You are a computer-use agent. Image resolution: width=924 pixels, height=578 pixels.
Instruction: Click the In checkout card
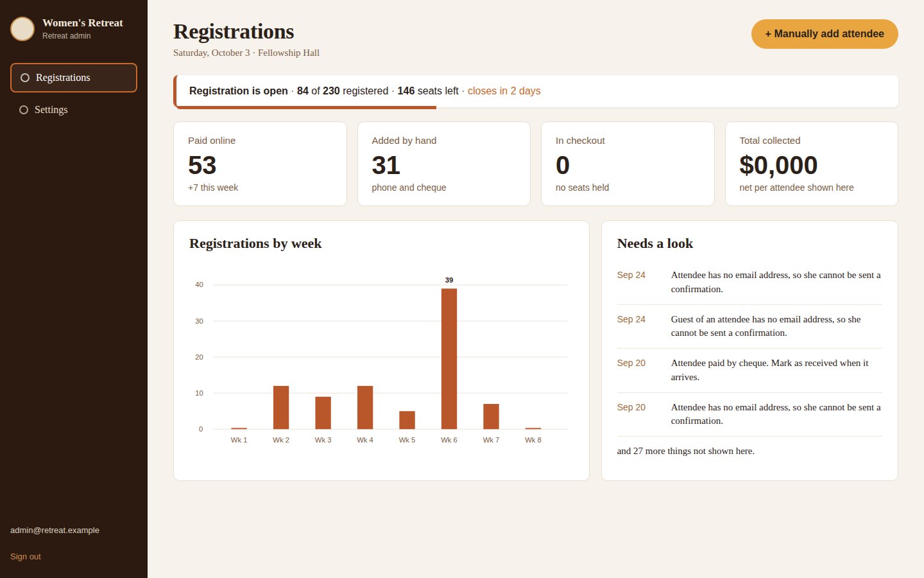628,164
